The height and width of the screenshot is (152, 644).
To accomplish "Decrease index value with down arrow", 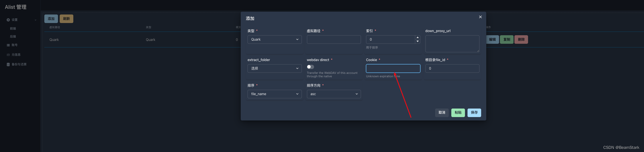I will click(417, 41).
